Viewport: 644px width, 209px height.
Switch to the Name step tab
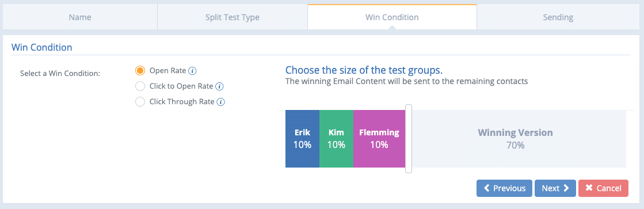point(80,17)
